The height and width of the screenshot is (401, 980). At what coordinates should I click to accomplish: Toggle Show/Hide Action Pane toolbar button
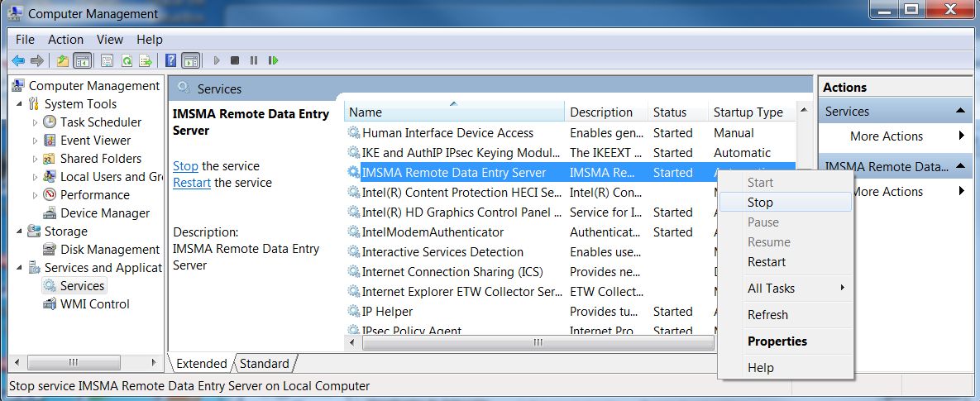point(190,60)
